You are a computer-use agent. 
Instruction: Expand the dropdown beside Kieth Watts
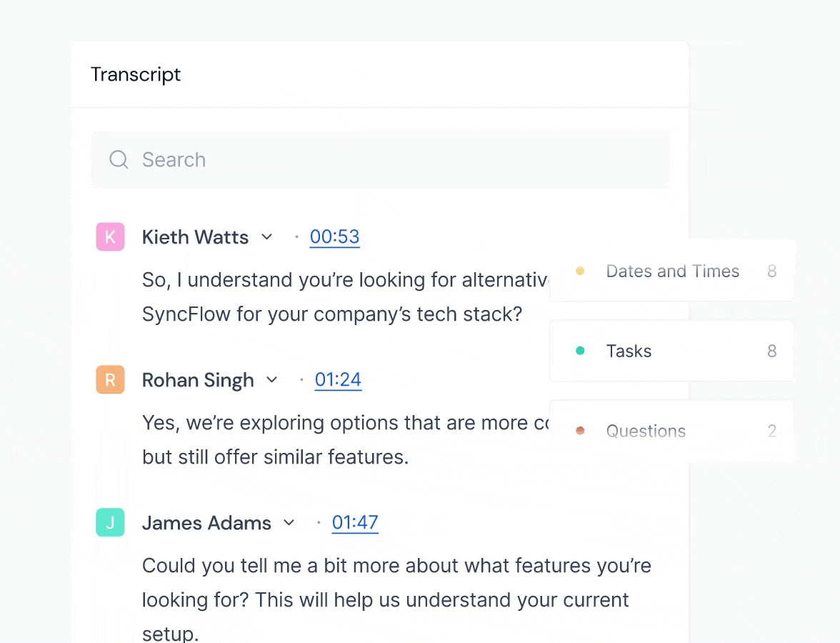tap(267, 236)
